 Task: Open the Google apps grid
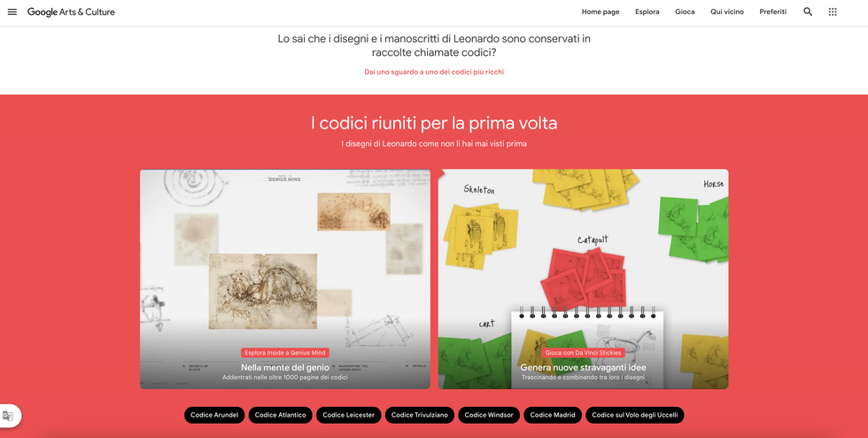pos(833,12)
